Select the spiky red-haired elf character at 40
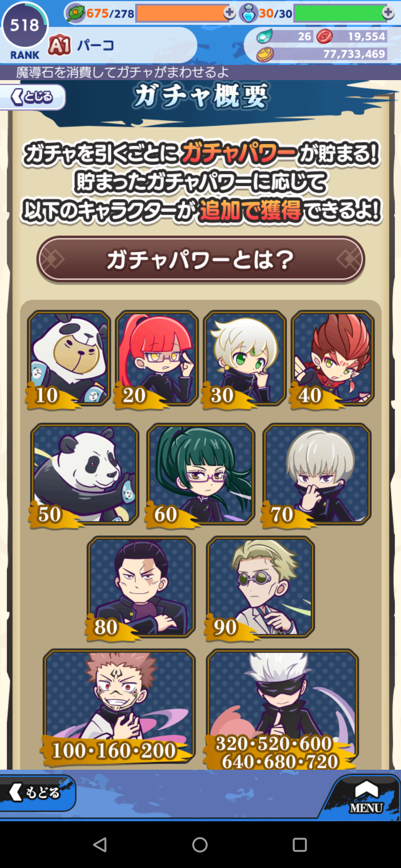This screenshot has height=868, width=401. coord(332,359)
